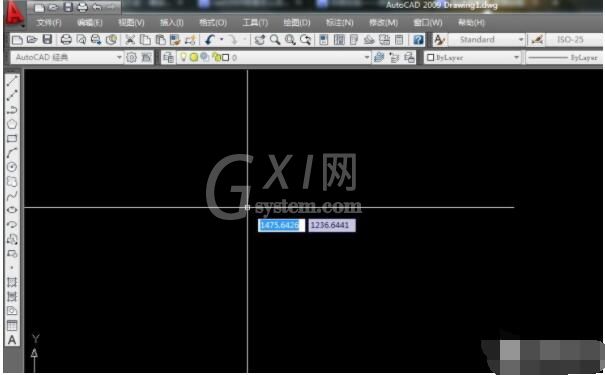Click the blue Undo arrow in standard toolbar
The height and width of the screenshot is (375, 605).
tap(210, 40)
